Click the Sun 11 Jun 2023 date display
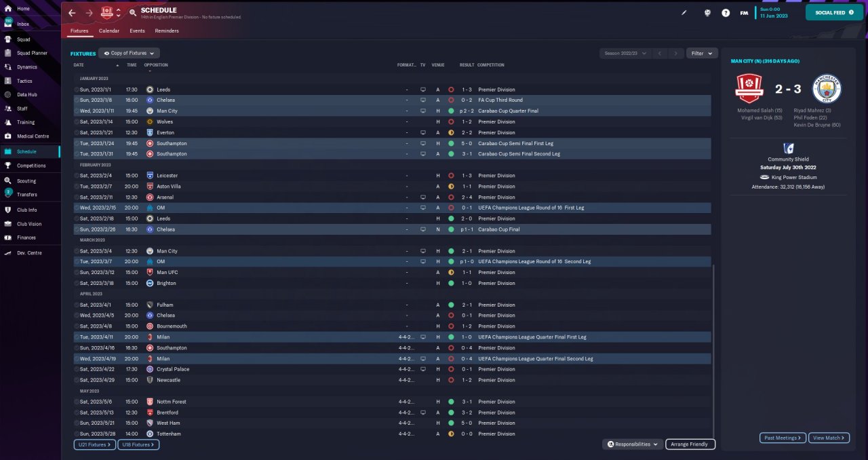Screen dimensions: 868x460 (774, 12)
